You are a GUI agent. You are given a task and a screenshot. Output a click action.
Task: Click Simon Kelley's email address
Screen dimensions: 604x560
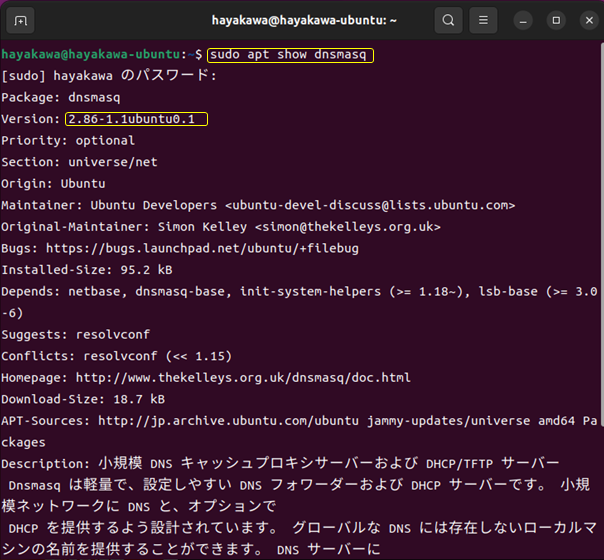pyautogui.click(x=348, y=226)
